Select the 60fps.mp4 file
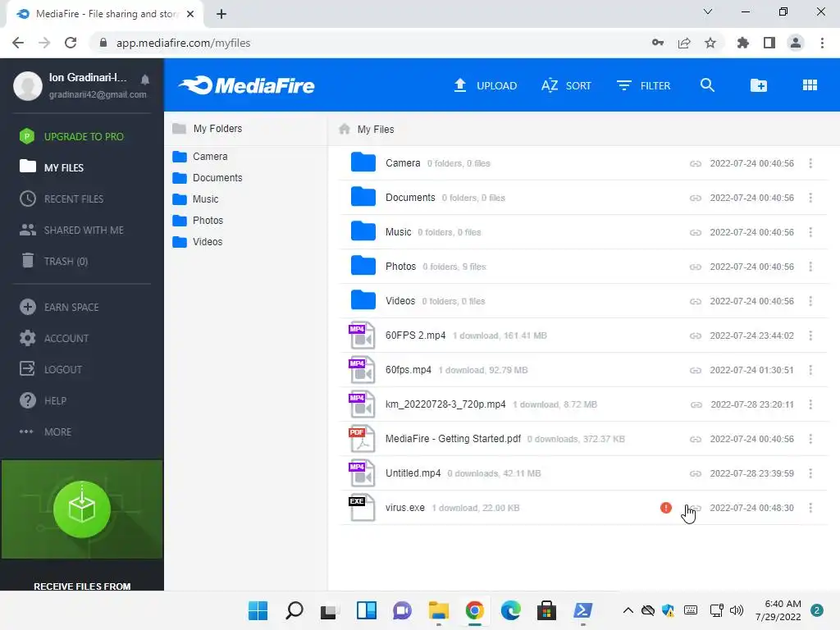The image size is (840, 630). 583,370
